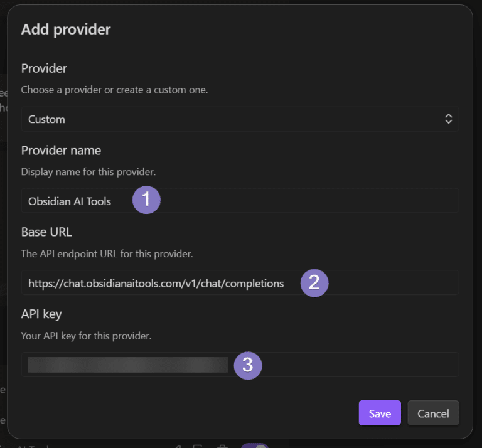Image resolution: width=482 pixels, height=448 pixels.
Task: Click "Choose a provider or create a custom one."
Action: pyautogui.click(x=114, y=90)
